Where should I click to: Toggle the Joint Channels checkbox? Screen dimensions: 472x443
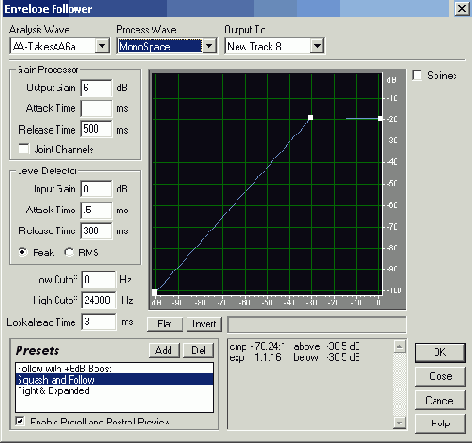[x=24, y=149]
